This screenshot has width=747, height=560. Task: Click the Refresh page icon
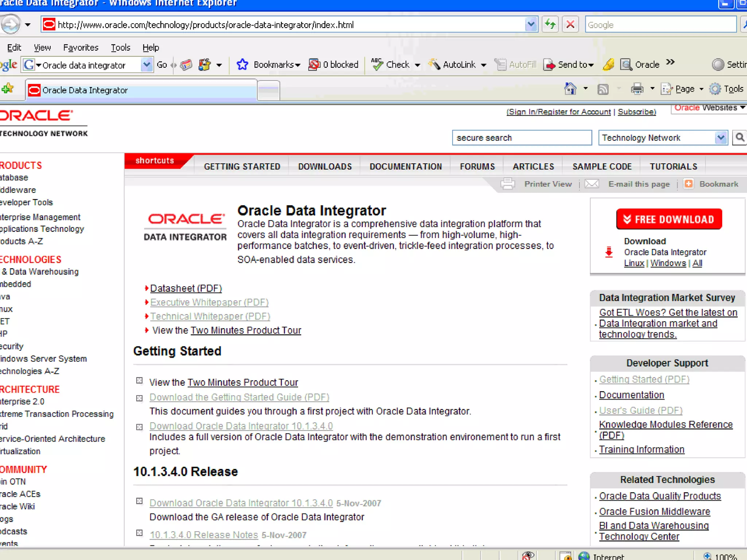point(550,24)
